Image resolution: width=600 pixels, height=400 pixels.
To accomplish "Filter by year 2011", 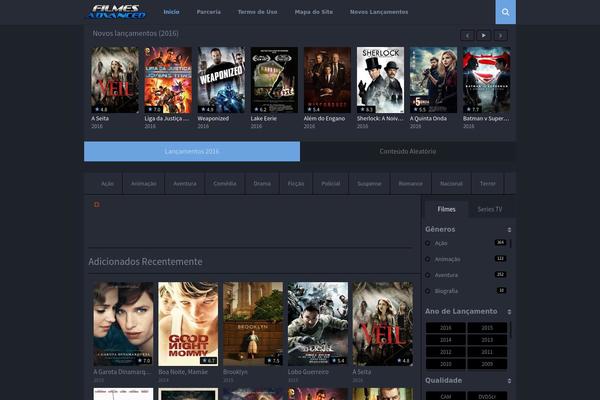I will [487, 352].
